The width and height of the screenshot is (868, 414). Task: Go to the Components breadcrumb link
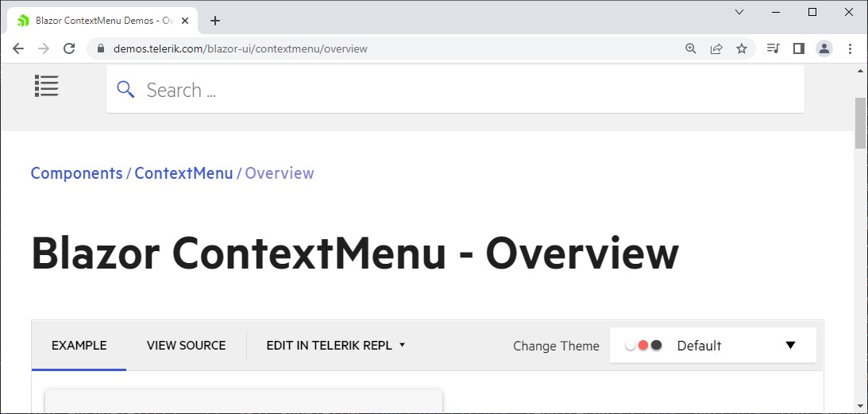click(76, 173)
